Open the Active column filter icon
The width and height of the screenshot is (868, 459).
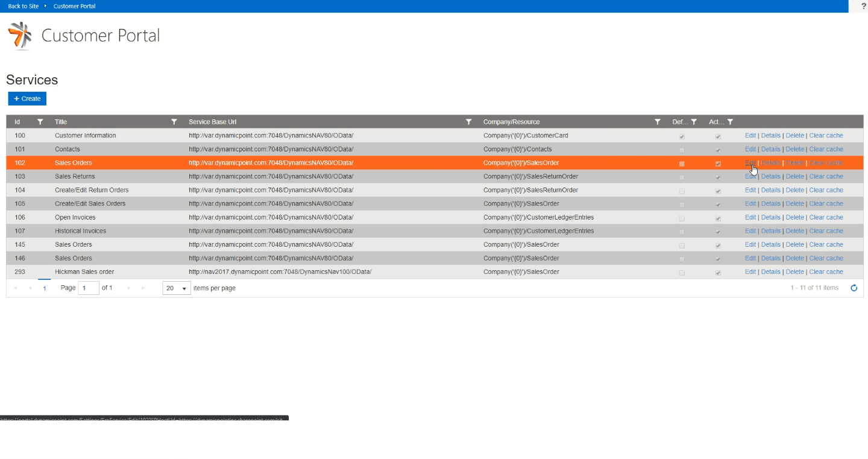point(730,122)
